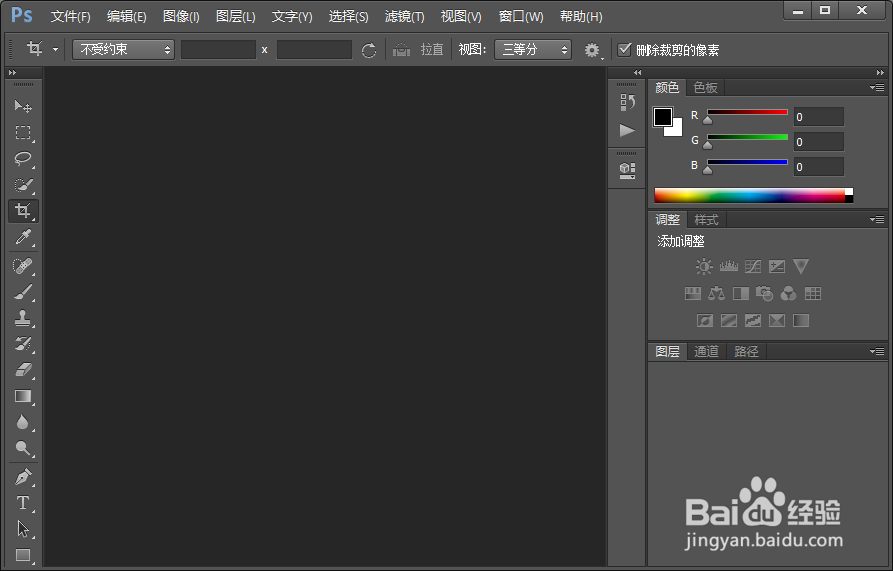893x571 pixels.
Task: Add Brightness/Contrast adjustment sun icon
Action: tap(704, 266)
